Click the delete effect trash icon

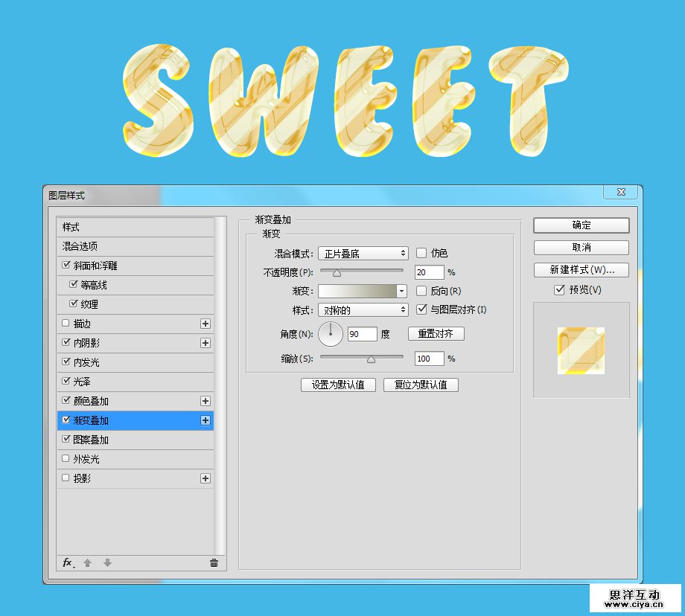pyautogui.click(x=214, y=562)
